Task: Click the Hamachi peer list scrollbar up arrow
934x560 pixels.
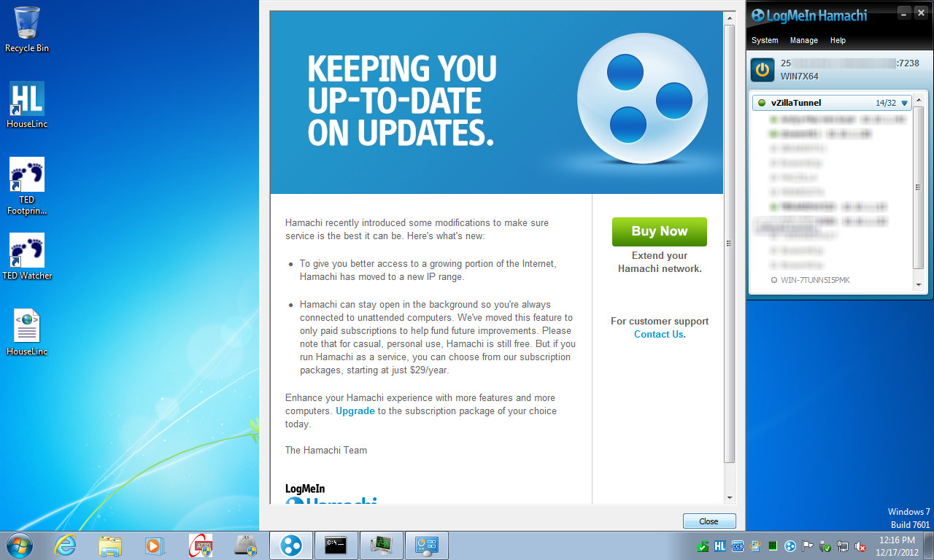Action: (919, 101)
